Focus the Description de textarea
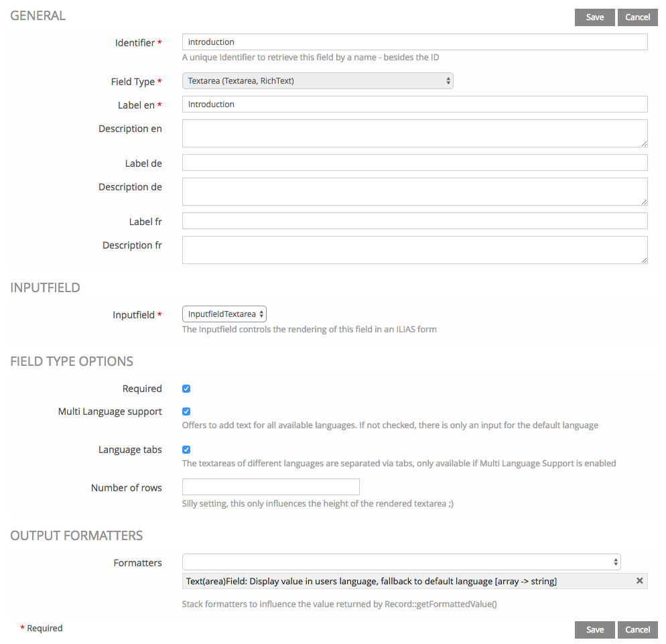This screenshot has width=666, height=644. coord(415,192)
